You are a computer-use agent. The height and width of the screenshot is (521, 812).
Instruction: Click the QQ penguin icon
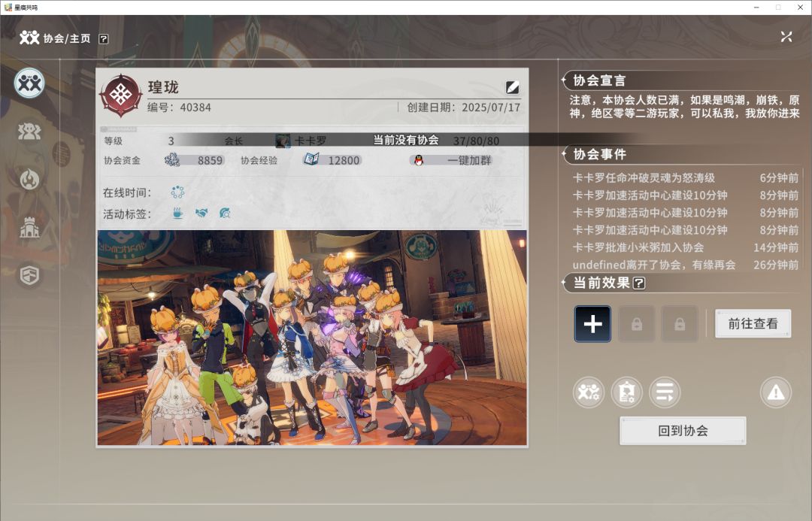(x=419, y=161)
